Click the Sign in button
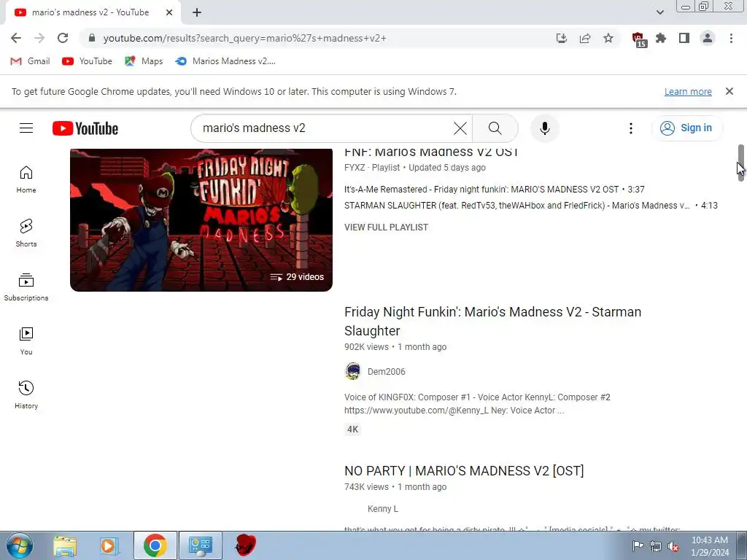 click(687, 128)
